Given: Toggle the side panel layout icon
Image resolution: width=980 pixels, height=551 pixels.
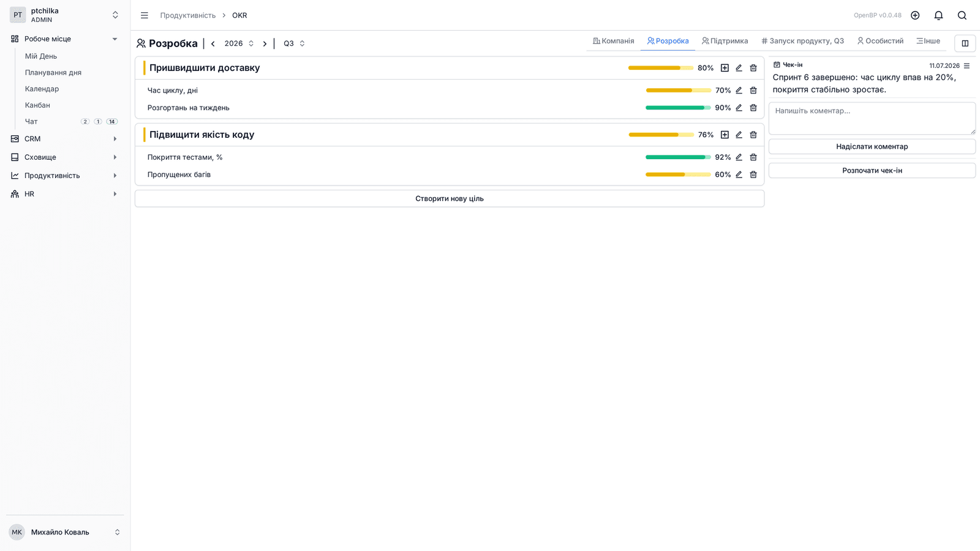Looking at the screenshot, I should (965, 43).
